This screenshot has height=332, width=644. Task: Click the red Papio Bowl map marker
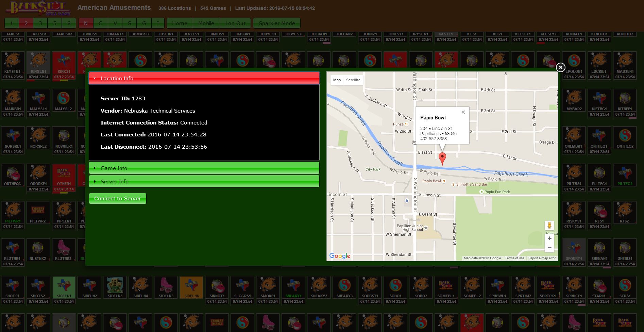coord(442,159)
